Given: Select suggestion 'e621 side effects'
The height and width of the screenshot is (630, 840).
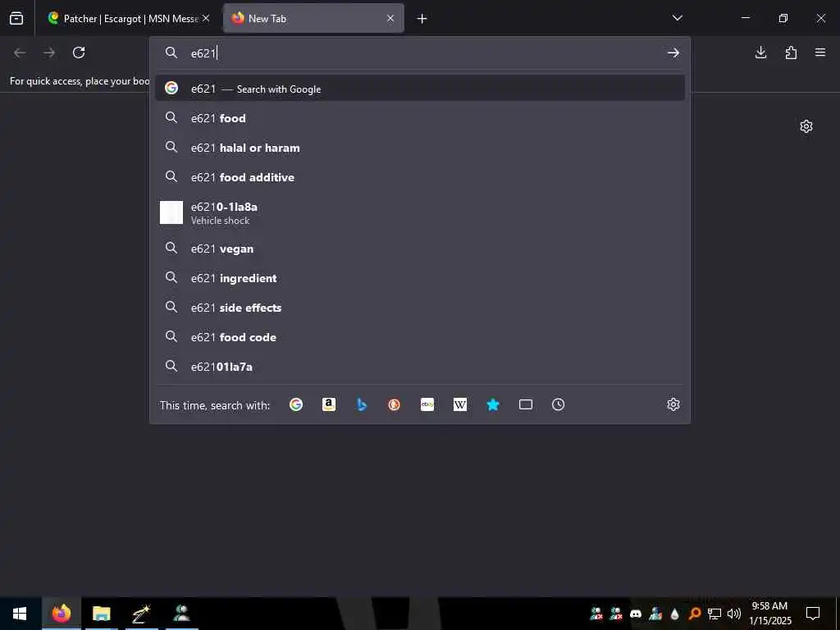Looking at the screenshot, I should pos(420,308).
